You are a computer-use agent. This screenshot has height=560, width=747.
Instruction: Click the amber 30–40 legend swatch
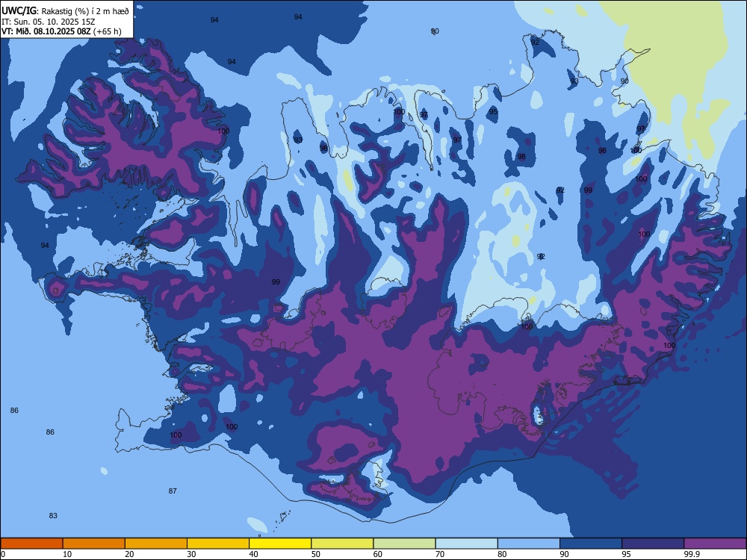pyautogui.click(x=218, y=544)
